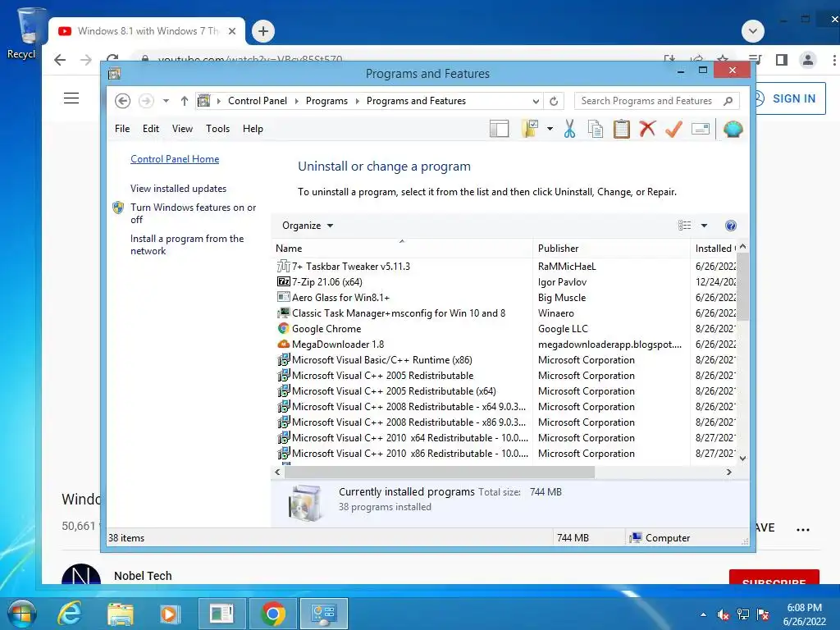Open the YouTube hamburger menu

(71, 98)
